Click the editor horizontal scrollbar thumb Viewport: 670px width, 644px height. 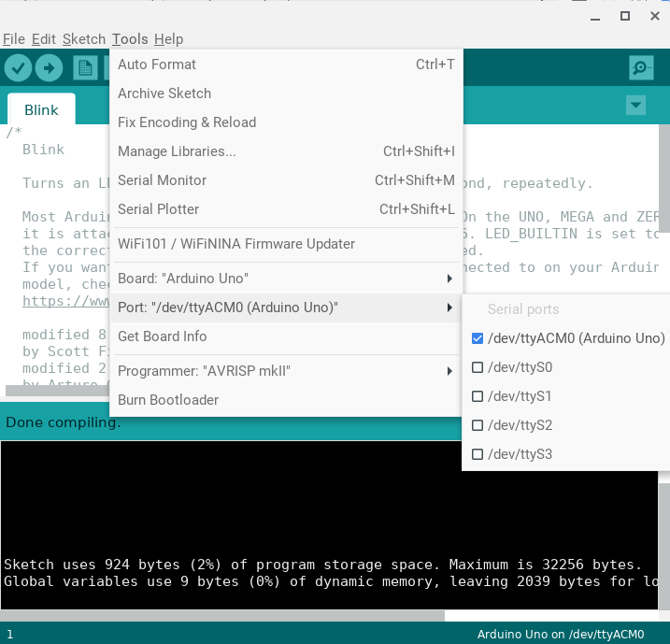point(57,391)
